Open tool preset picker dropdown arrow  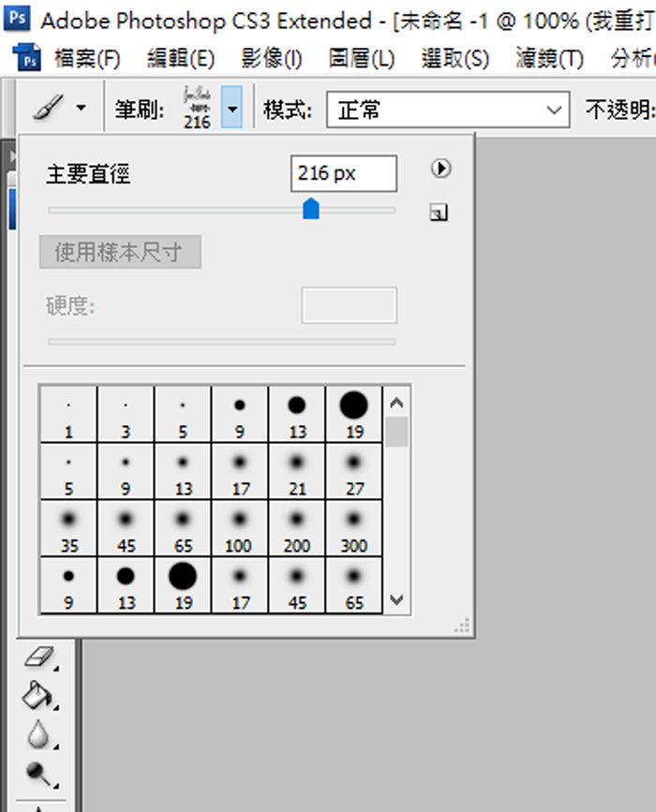click(x=82, y=108)
